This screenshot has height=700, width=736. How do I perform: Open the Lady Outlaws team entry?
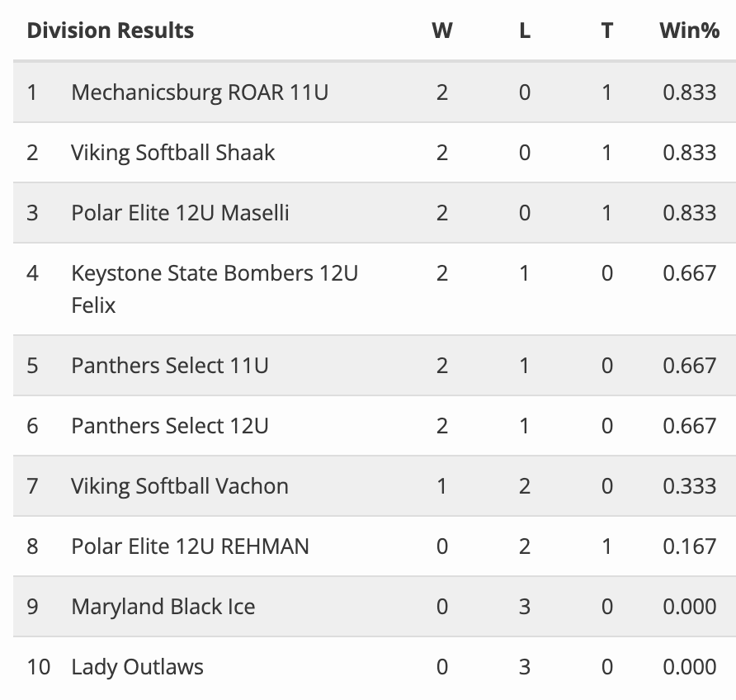(137, 667)
